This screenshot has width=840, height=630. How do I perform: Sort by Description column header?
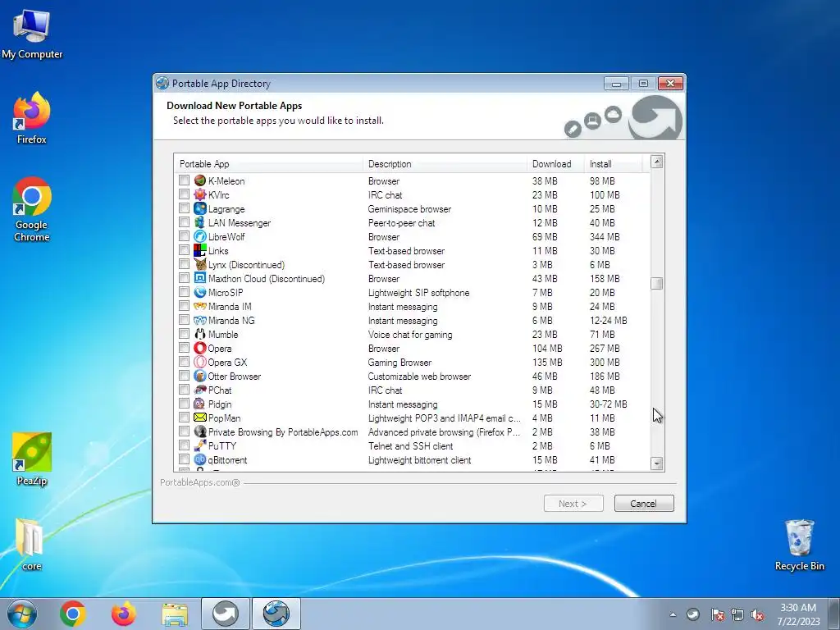445,164
